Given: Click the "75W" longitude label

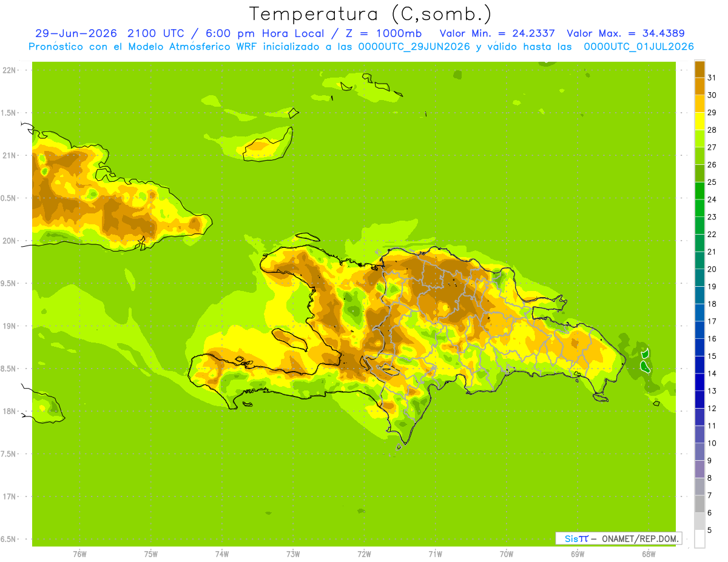Looking at the screenshot, I should (x=151, y=554).
